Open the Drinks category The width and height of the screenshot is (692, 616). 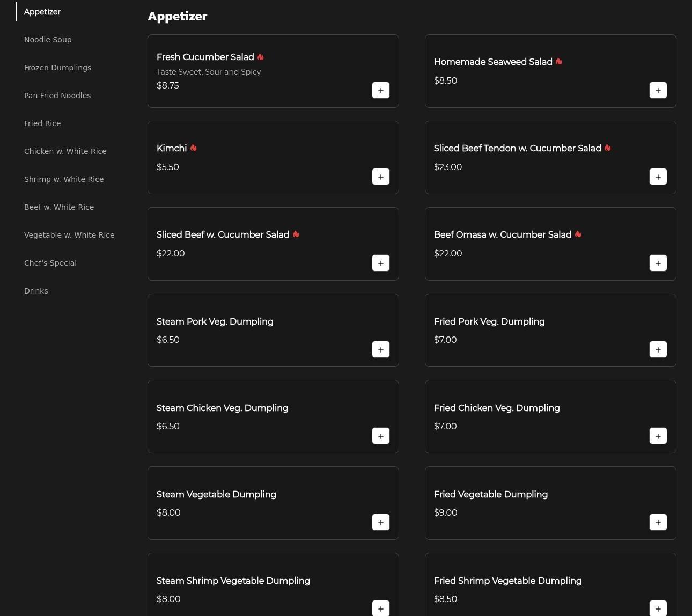click(x=36, y=291)
